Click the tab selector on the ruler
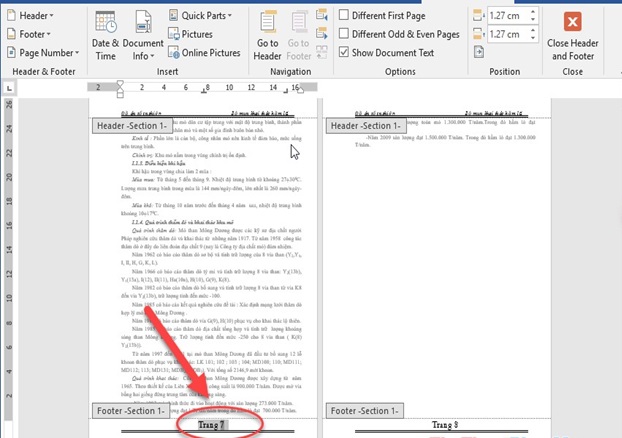Screen dimensions: 622x438 (10, 88)
